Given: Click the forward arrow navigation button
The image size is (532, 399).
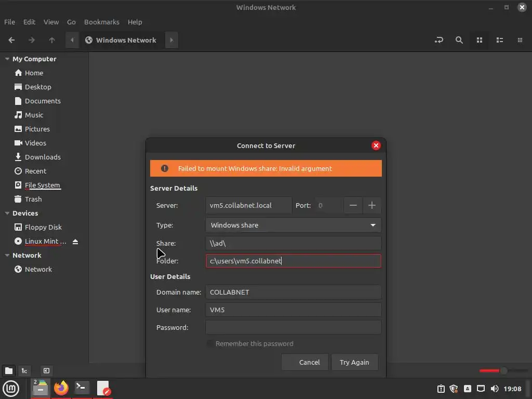Looking at the screenshot, I should click(x=32, y=40).
